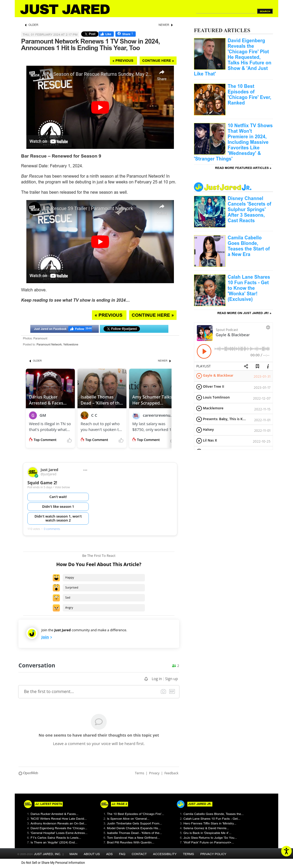293x868 pixels.
Task: Click the X Post share button
Action: pyautogui.click(x=90, y=34)
